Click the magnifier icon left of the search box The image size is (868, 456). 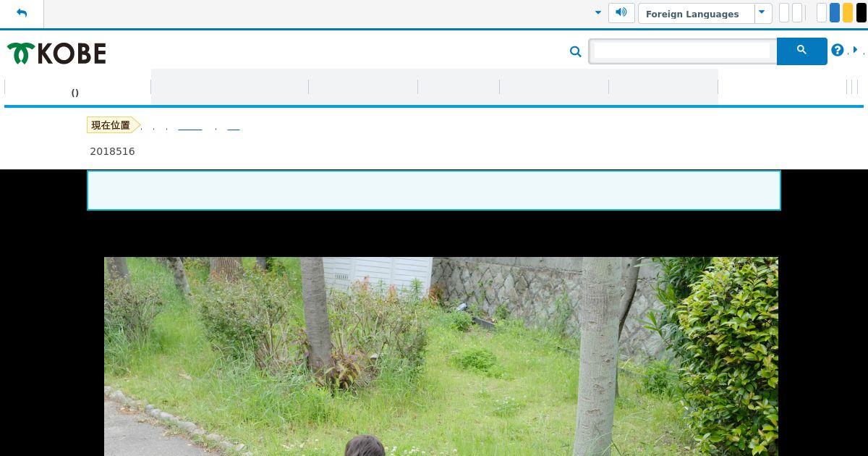[576, 51]
